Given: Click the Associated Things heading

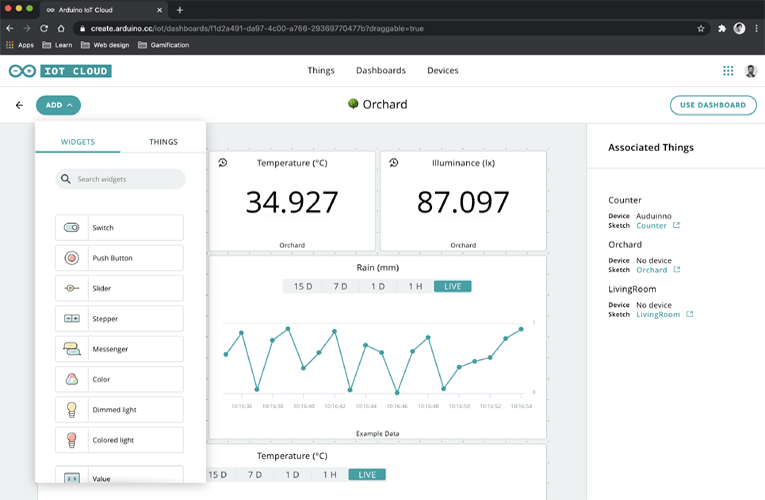Looking at the screenshot, I should click(651, 147).
